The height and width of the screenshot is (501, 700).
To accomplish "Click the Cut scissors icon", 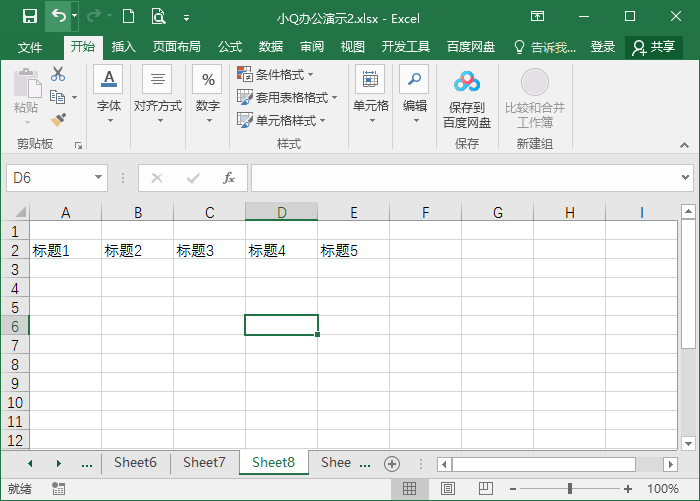I will pyautogui.click(x=58, y=74).
